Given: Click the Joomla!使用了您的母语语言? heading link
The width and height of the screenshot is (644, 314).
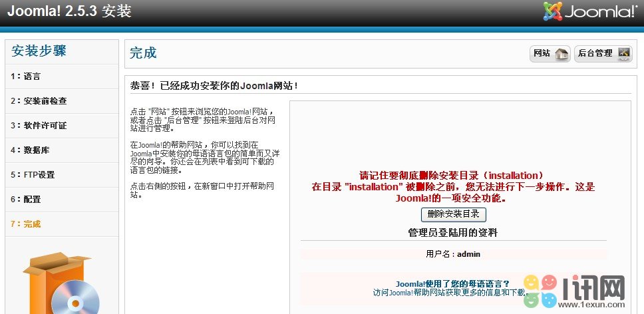Looking at the screenshot, I should (x=452, y=283).
